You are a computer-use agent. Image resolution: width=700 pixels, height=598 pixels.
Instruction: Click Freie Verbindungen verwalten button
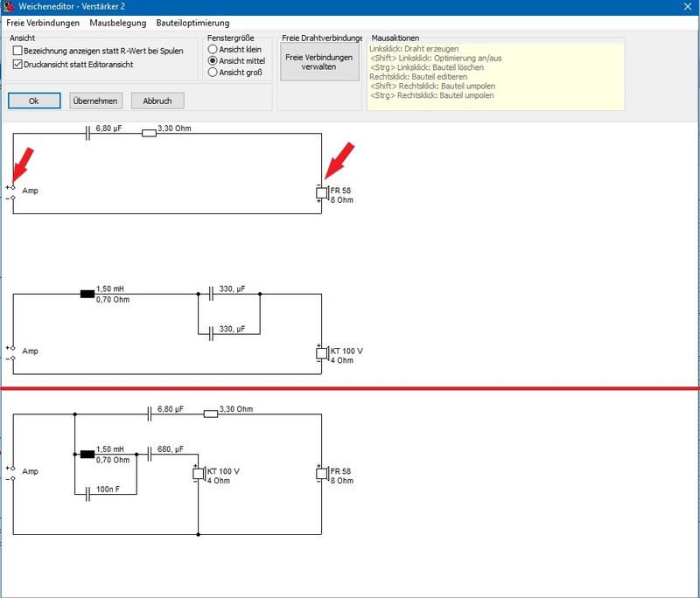click(319, 62)
